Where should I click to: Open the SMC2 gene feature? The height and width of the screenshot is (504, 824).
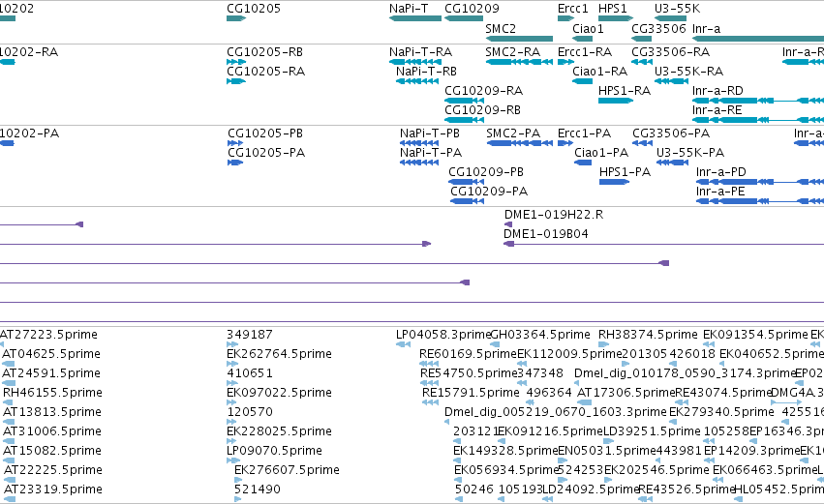(x=519, y=39)
